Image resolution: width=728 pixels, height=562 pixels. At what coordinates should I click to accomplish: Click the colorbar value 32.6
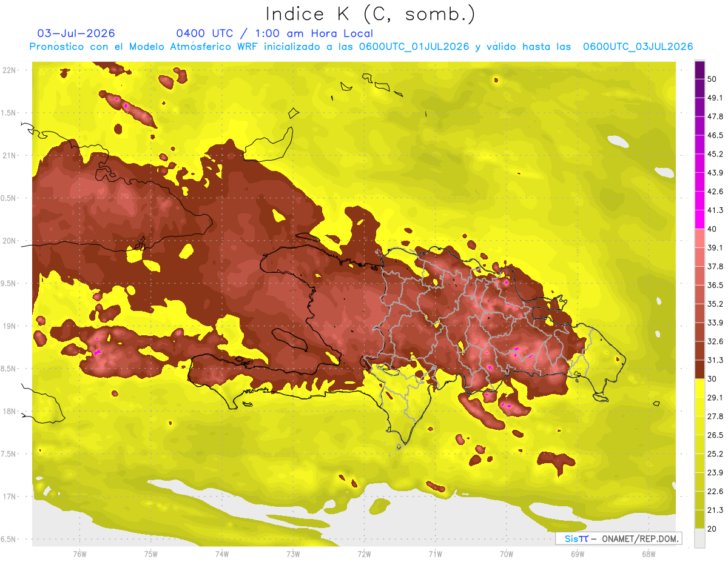tap(715, 341)
